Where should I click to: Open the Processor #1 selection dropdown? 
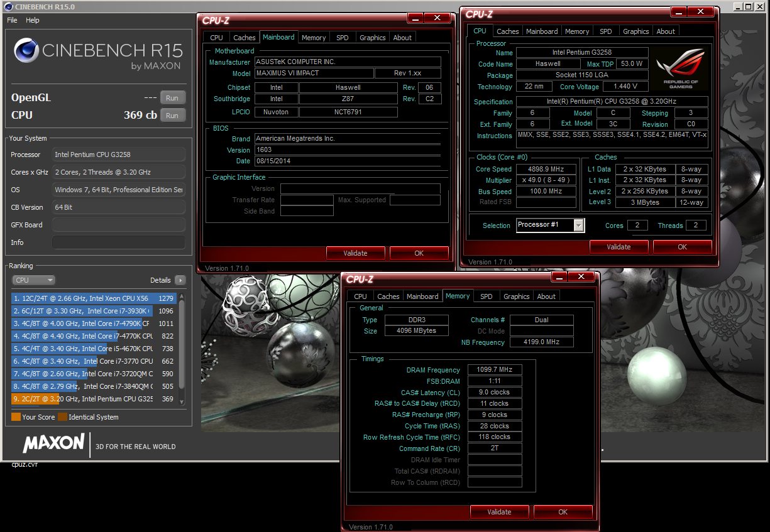point(551,225)
